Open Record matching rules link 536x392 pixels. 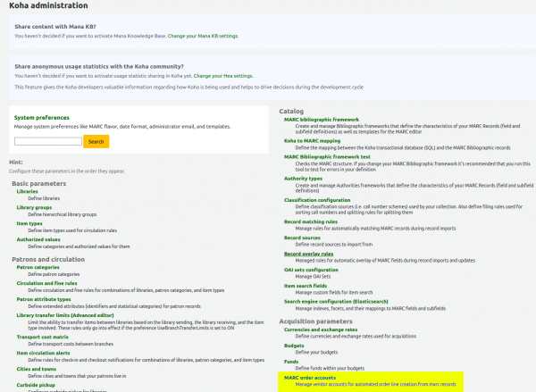pyautogui.click(x=311, y=221)
